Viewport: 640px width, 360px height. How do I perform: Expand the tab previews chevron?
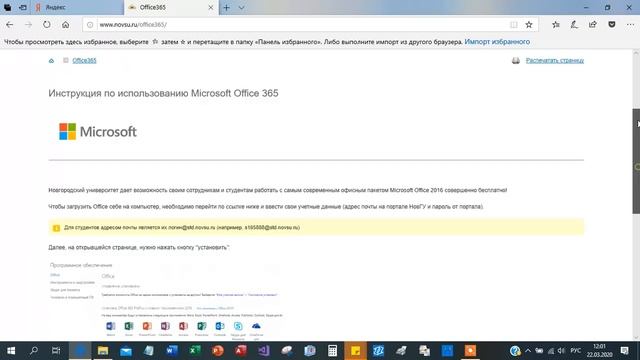[x=241, y=7]
